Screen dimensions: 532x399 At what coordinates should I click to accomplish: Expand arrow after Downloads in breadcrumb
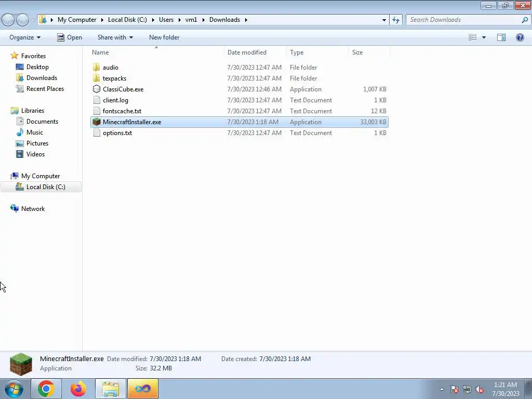click(x=246, y=20)
